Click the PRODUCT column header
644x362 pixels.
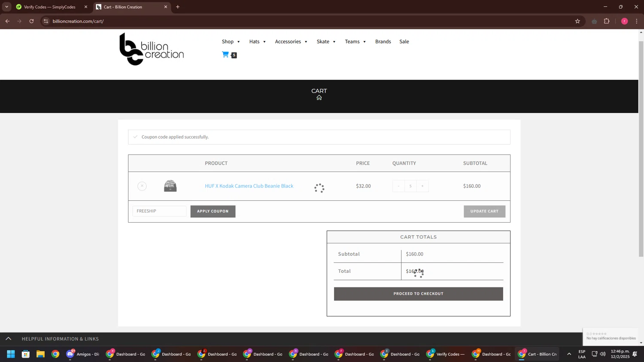coord(216,163)
